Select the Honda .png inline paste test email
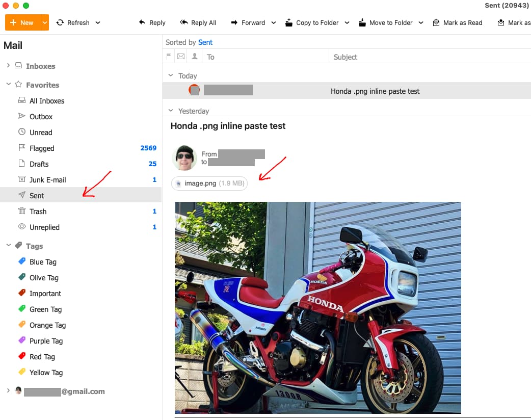The height and width of the screenshot is (420, 531). 347,91
